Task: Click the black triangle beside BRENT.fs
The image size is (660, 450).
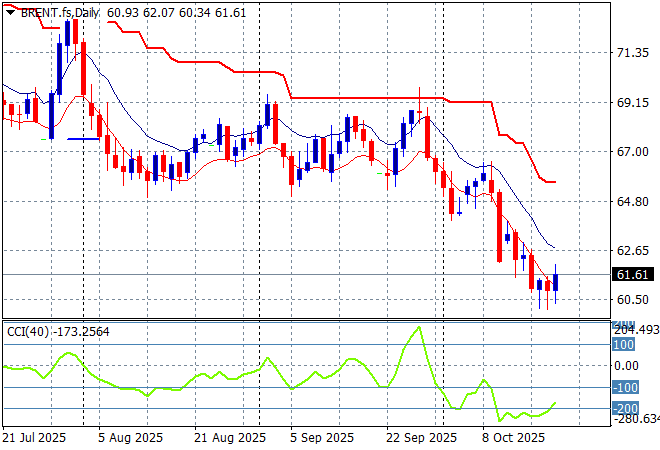Action: click(x=10, y=9)
